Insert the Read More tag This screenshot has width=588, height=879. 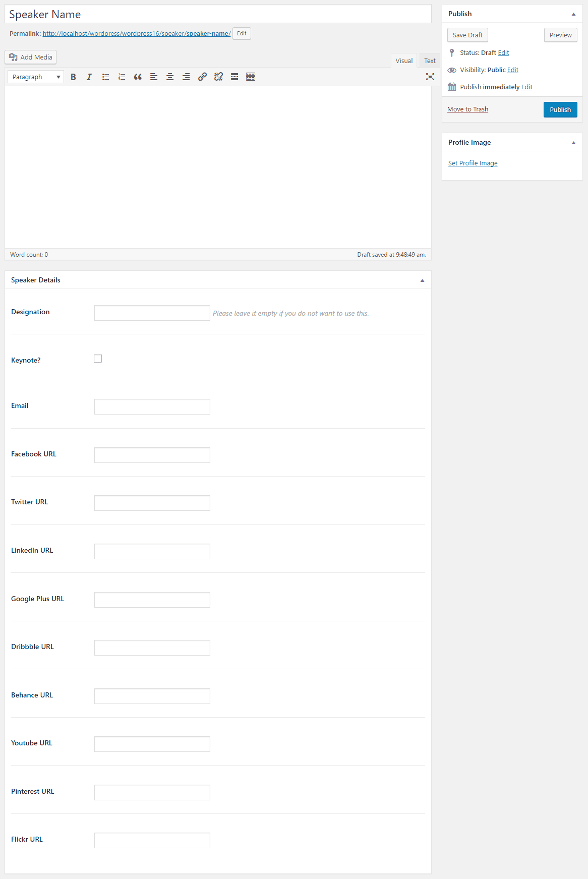click(x=234, y=77)
